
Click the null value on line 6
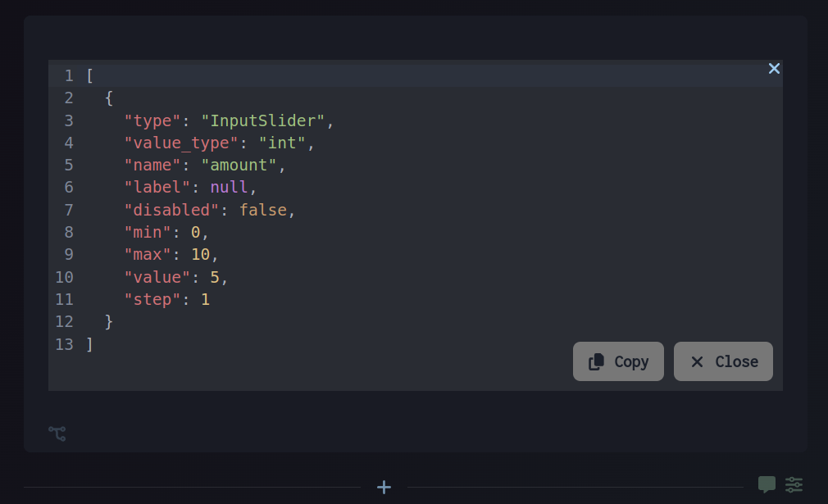[x=229, y=188]
